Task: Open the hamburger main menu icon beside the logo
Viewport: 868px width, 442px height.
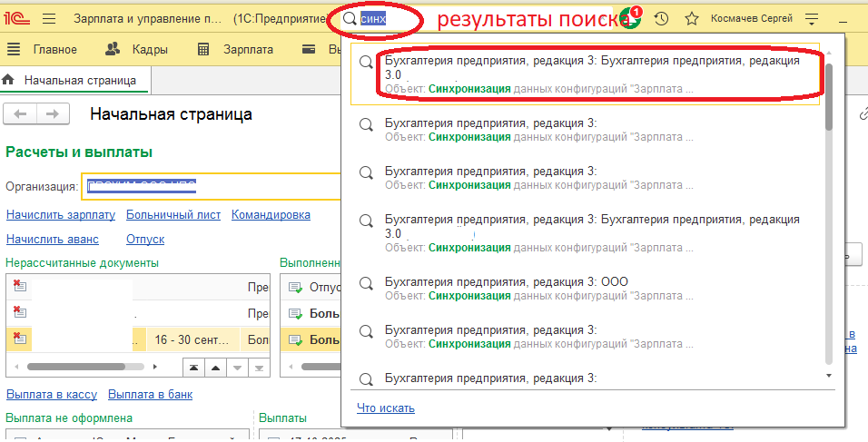Action: (49, 19)
